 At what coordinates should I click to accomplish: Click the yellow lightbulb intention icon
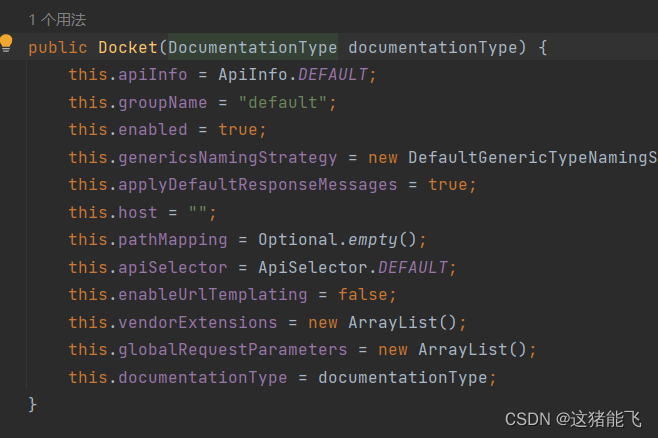point(6,44)
